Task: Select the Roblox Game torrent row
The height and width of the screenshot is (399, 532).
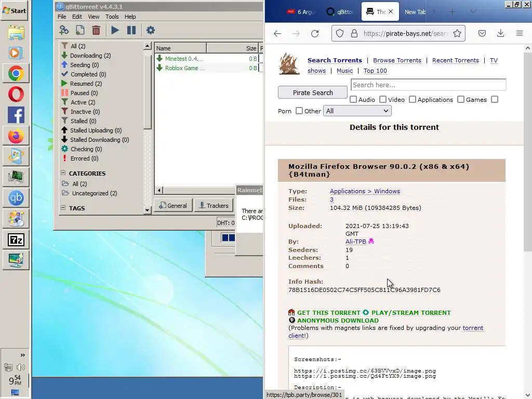Action: tap(208, 68)
